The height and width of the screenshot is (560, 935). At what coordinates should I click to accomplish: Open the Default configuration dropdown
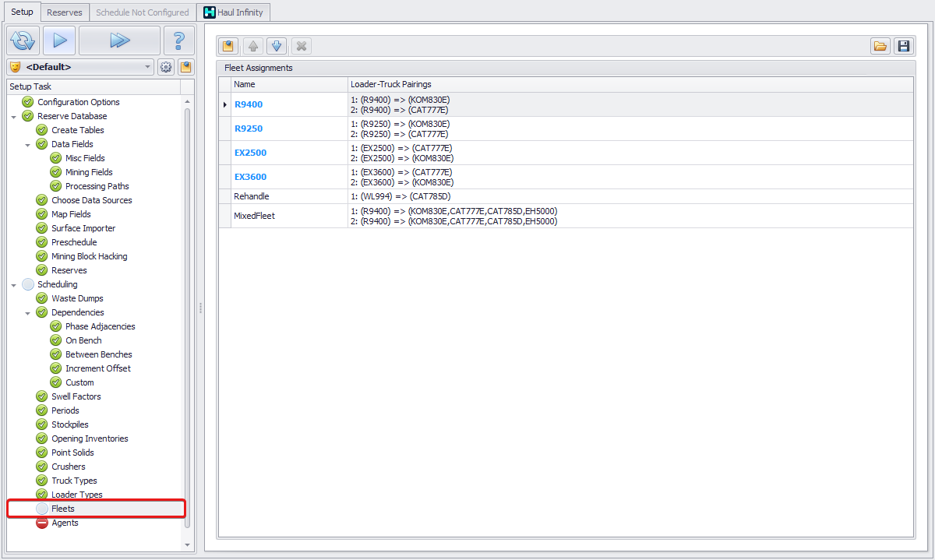[81, 67]
